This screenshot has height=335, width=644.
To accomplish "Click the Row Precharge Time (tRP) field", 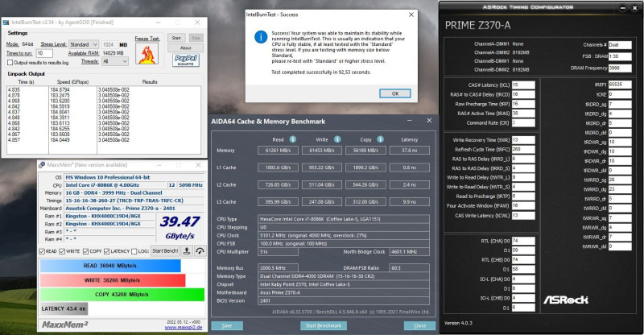I will (x=523, y=104).
